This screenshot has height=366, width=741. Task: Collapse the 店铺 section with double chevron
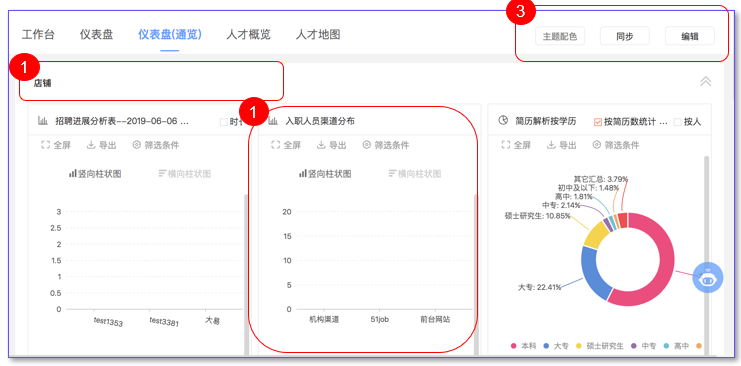click(706, 81)
